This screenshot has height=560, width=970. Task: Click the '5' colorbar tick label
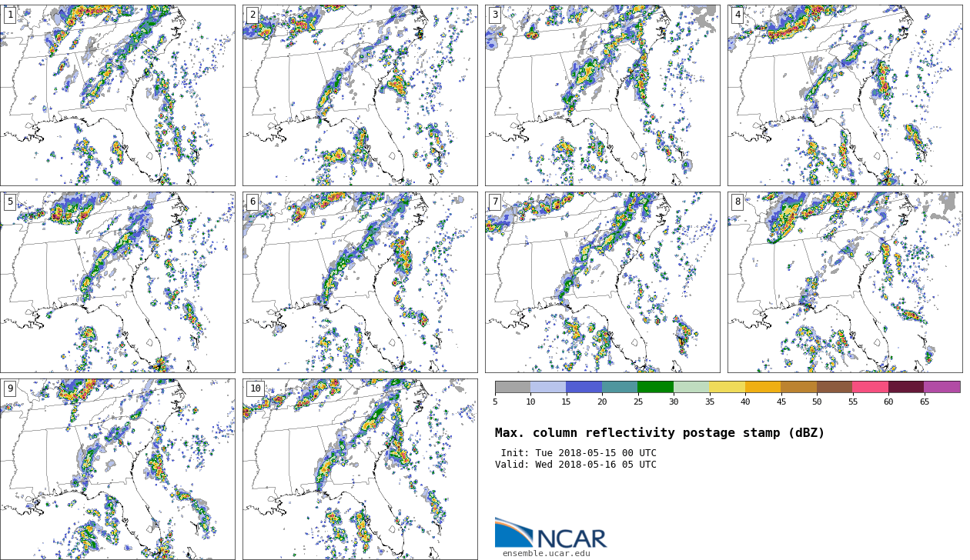coord(495,402)
